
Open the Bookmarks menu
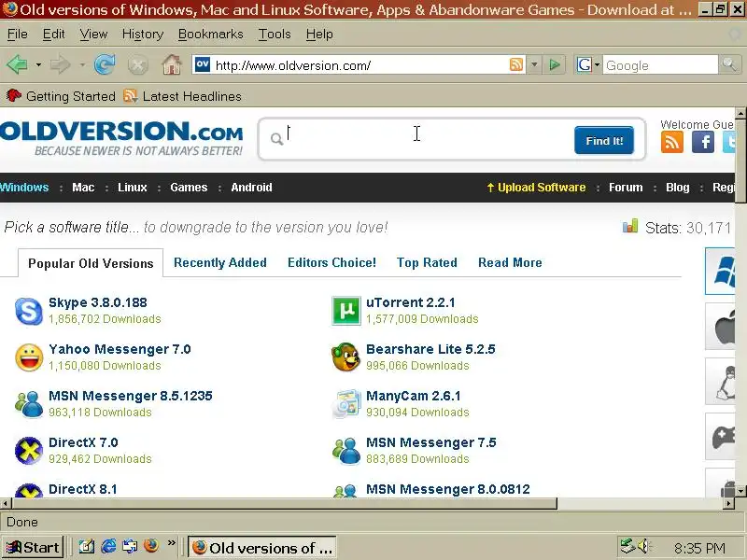pos(211,35)
